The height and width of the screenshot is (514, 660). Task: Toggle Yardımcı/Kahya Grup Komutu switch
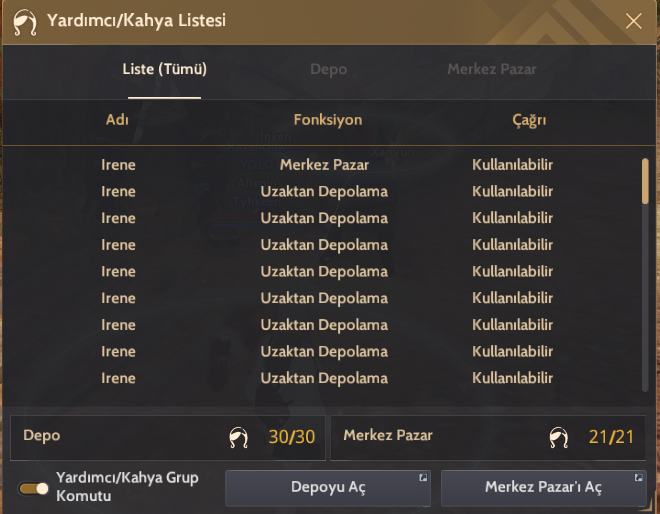pos(33,488)
